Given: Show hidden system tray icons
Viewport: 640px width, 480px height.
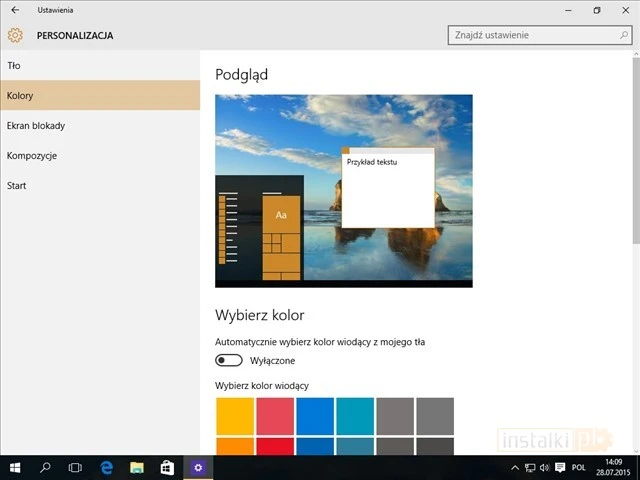Looking at the screenshot, I should 515,467.
